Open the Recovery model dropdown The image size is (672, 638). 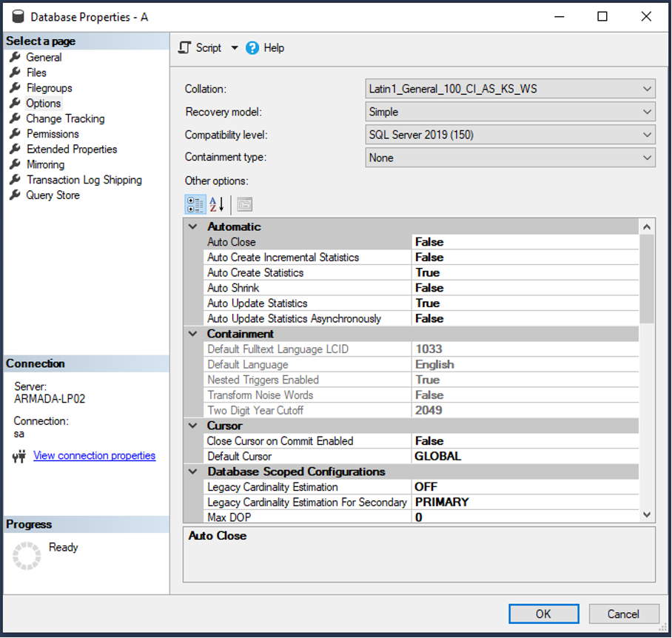coord(510,112)
